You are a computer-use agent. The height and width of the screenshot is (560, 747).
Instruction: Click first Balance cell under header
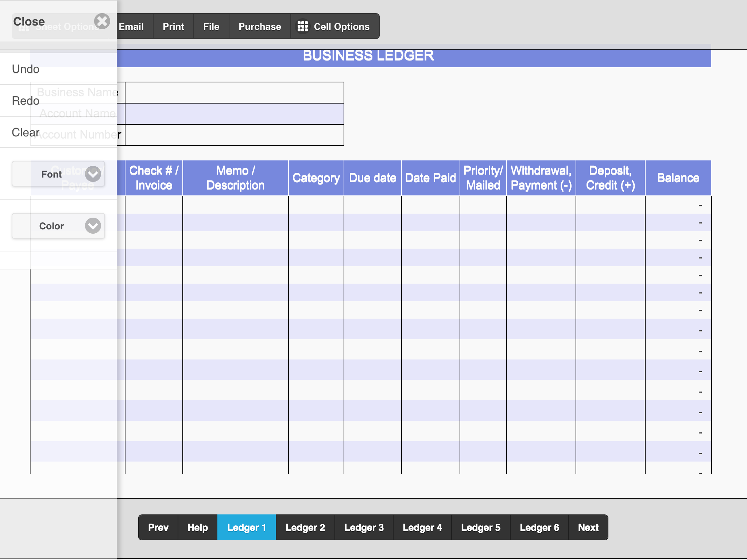[678, 205]
